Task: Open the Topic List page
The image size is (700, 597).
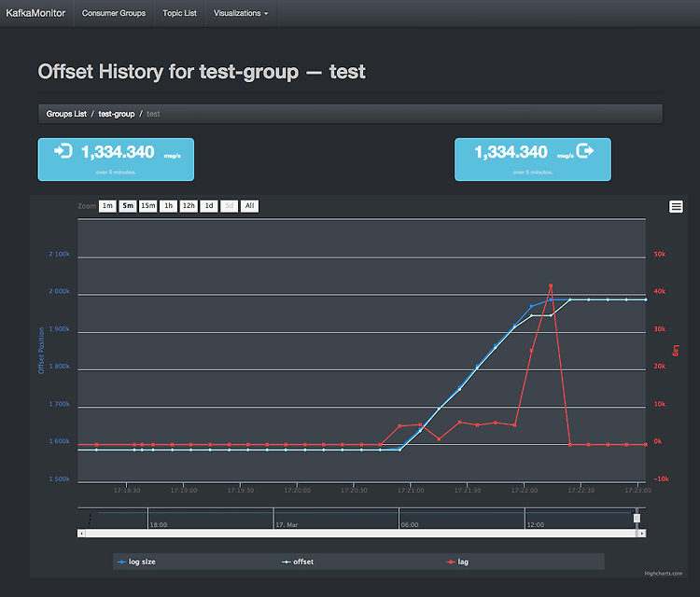Action: tap(179, 13)
